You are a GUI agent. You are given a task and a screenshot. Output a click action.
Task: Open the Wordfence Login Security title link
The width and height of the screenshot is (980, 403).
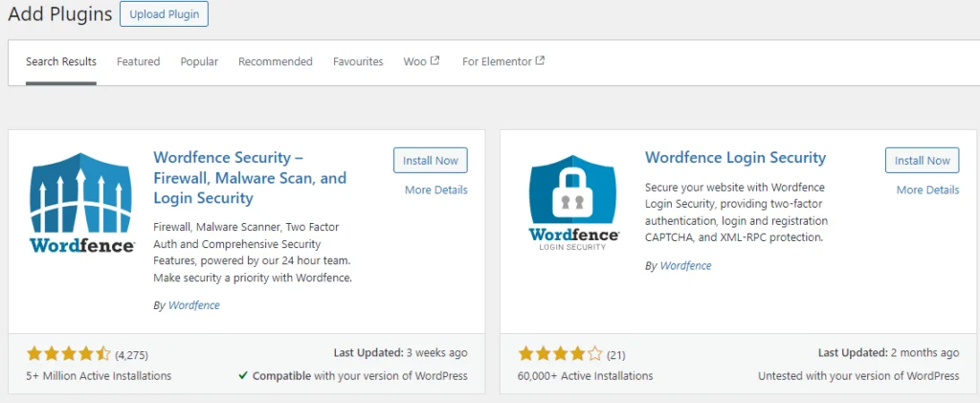click(736, 157)
